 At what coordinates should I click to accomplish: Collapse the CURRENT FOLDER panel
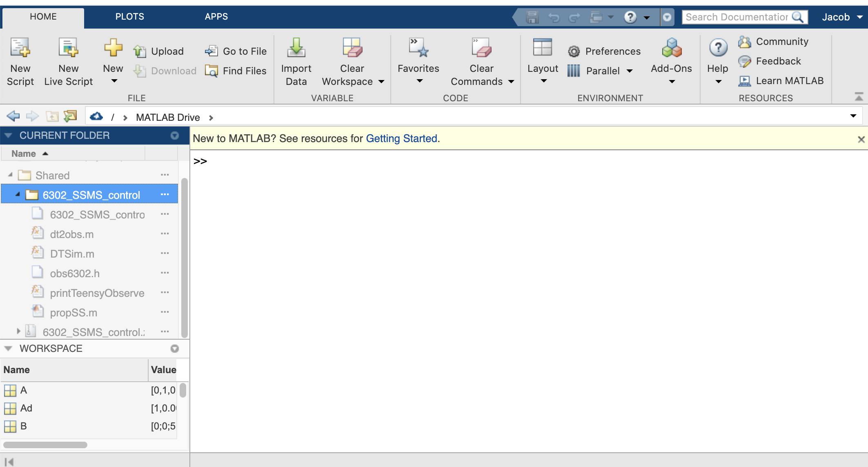[x=8, y=136]
